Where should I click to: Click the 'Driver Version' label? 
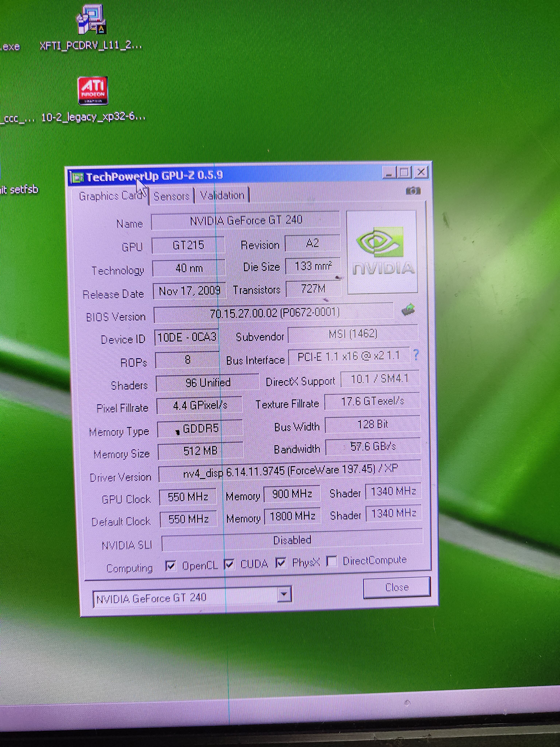[x=120, y=477]
